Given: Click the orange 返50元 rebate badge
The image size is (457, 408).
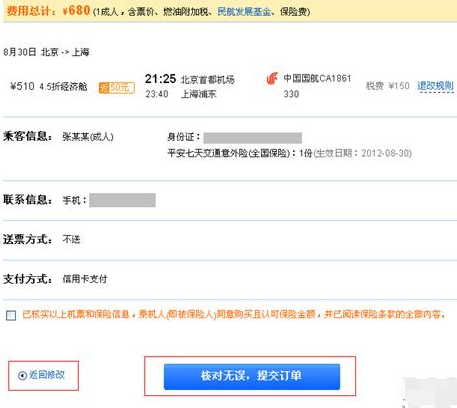Looking at the screenshot, I should coord(117,88).
